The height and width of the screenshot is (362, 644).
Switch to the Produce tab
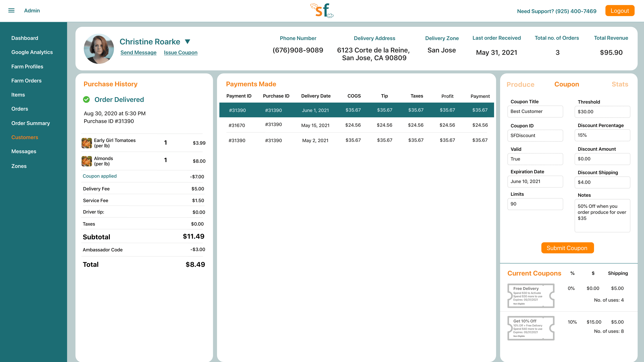(x=521, y=84)
